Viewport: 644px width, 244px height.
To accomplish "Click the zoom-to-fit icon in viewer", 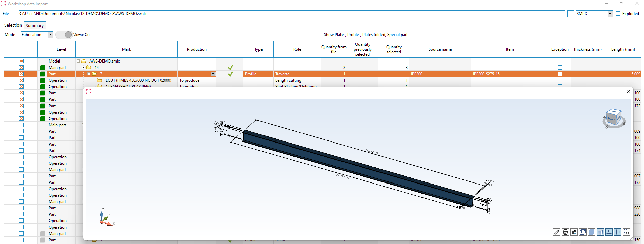I will pos(627,232).
